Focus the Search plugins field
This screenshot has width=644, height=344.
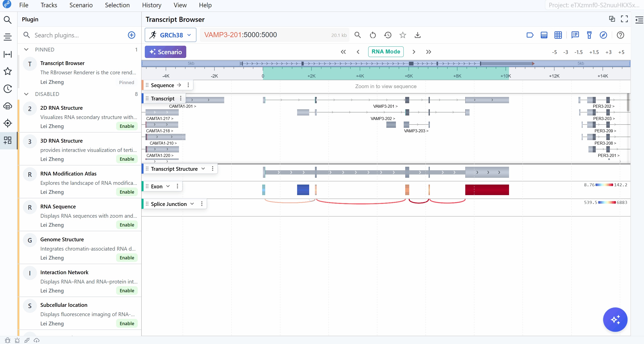pyautogui.click(x=79, y=35)
